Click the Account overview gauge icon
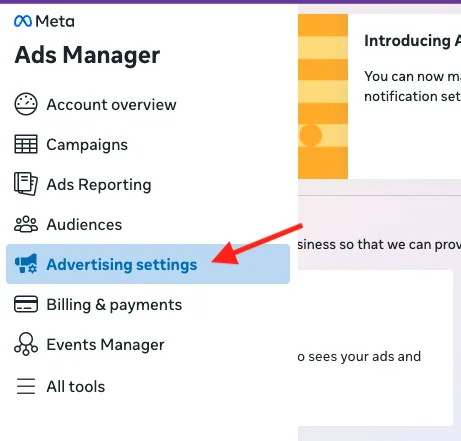The height and width of the screenshot is (441, 461). [x=26, y=104]
